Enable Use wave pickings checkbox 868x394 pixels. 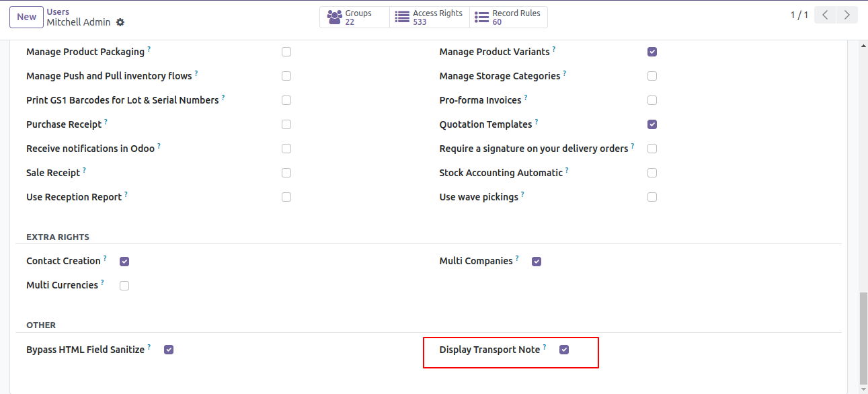tap(652, 197)
